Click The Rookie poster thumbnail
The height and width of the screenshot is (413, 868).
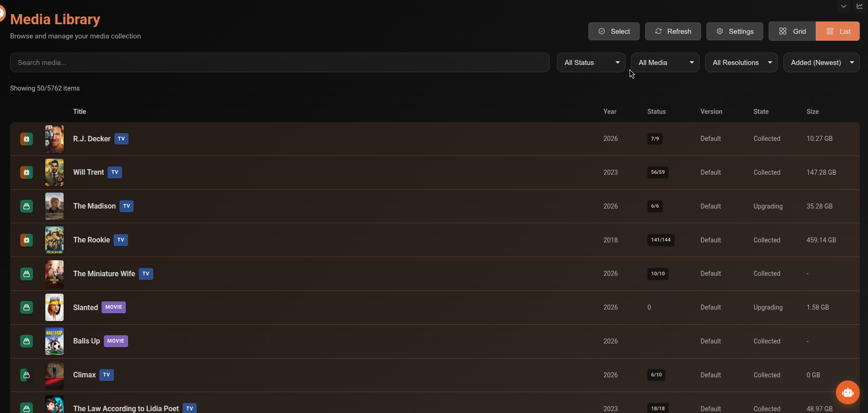[54, 240]
